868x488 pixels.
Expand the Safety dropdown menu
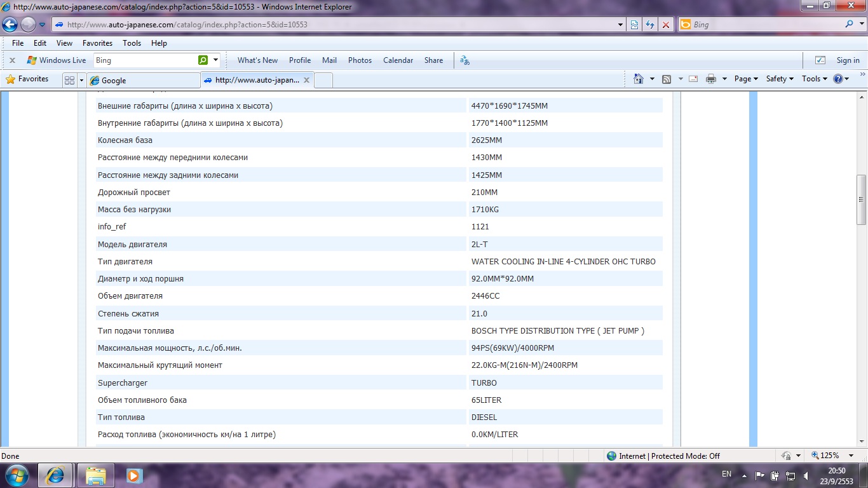[780, 79]
